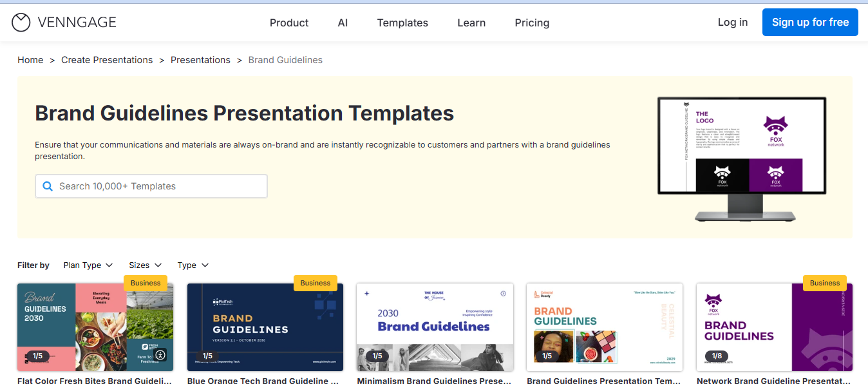Click the search magnifier icon
The height and width of the screenshot is (384, 868).
pyautogui.click(x=47, y=186)
